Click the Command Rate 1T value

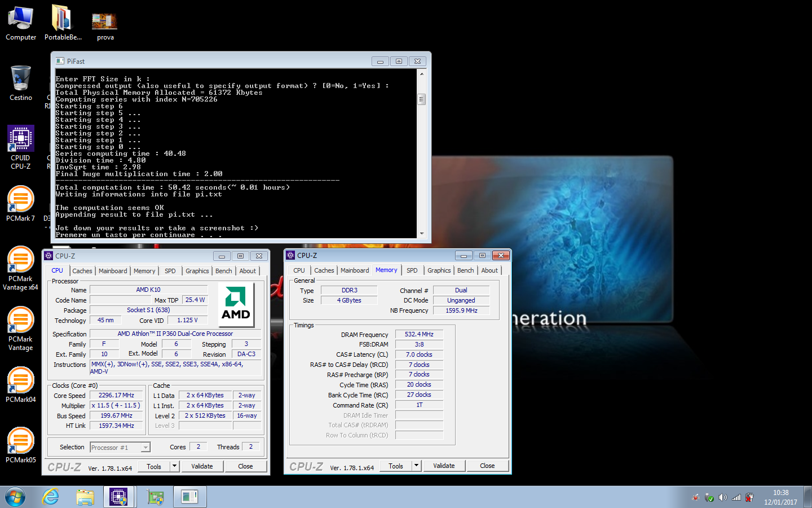pos(419,405)
